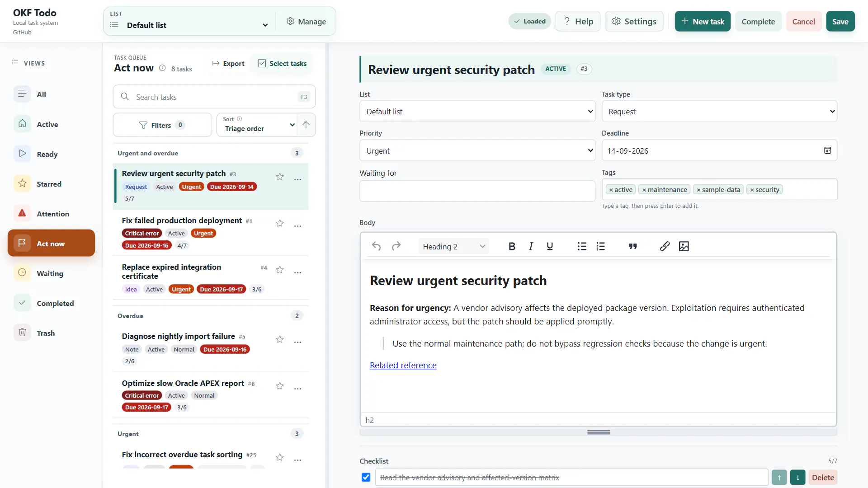The image size is (868, 488).
Task: Show Act now queue info tooltip
Action: [x=162, y=68]
